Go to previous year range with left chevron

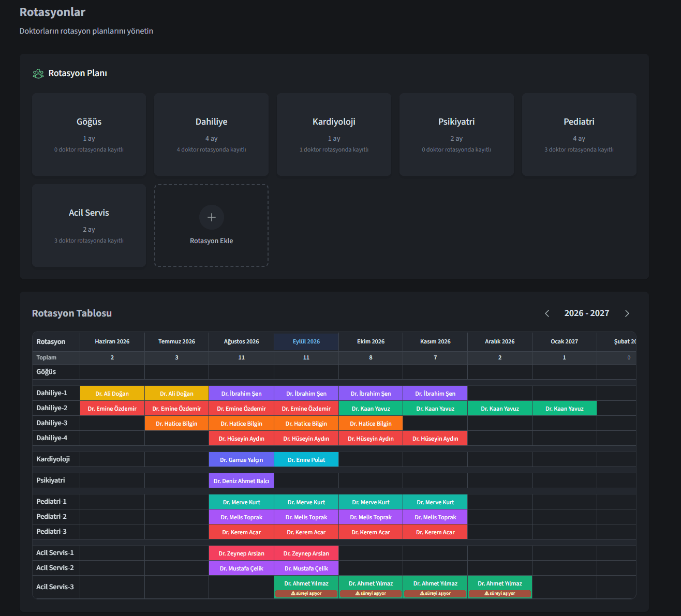coord(547,313)
